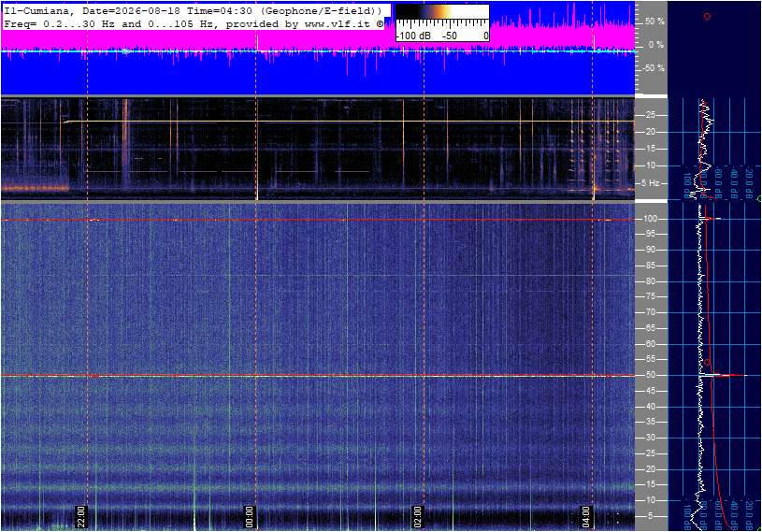Image resolution: width=762 pixels, height=532 pixels.
Task: Click the '0 %' amplitude axis label
Action: (x=655, y=45)
